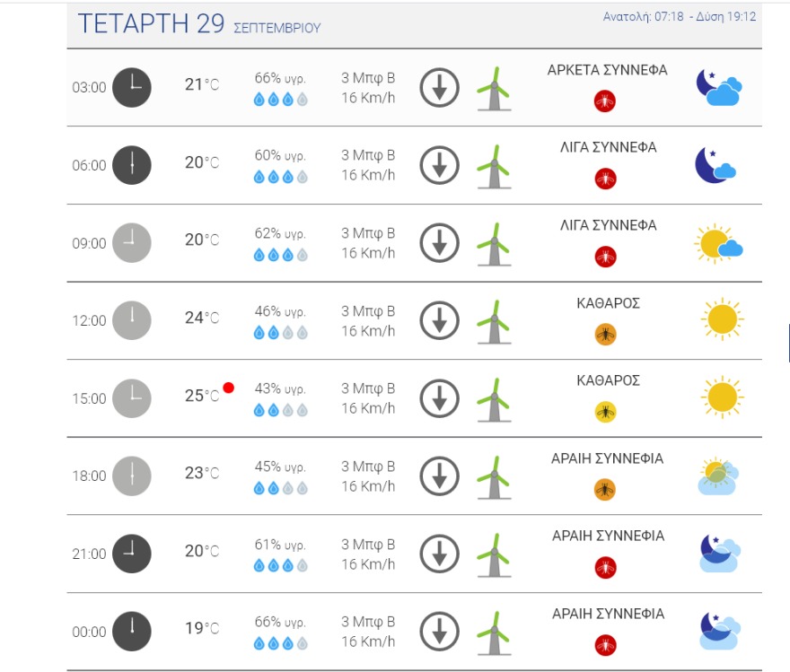The image size is (790, 672).
Task: Click the night cloudy icon at 21:00
Action: click(719, 554)
